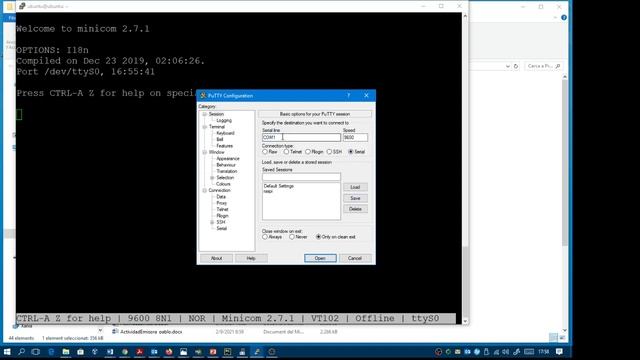
Task: Expand the SSH tree node
Action: pos(212,222)
